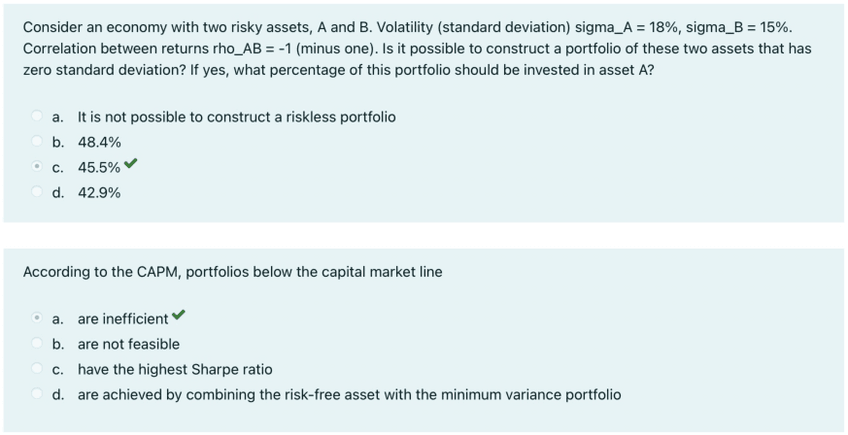
Task: Click the '48.4%' answer text
Action: click(x=99, y=143)
